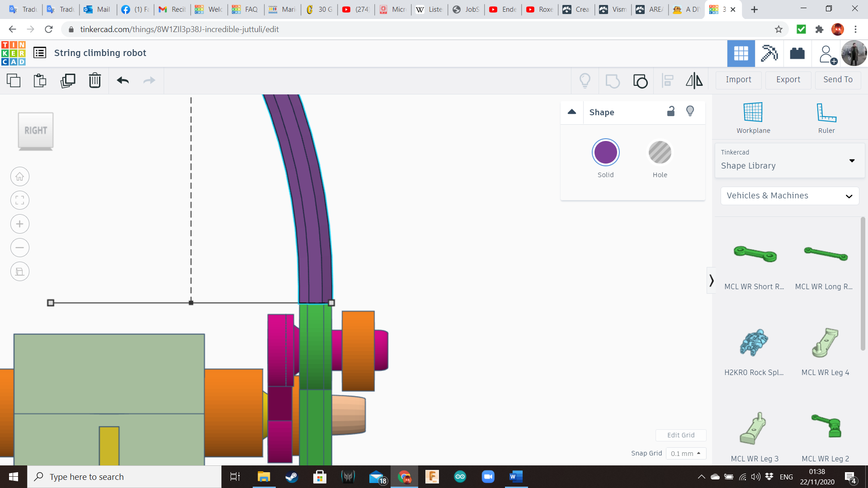Collapse the Shape panel arrow
Image resolution: width=868 pixels, height=488 pixels.
click(x=572, y=112)
